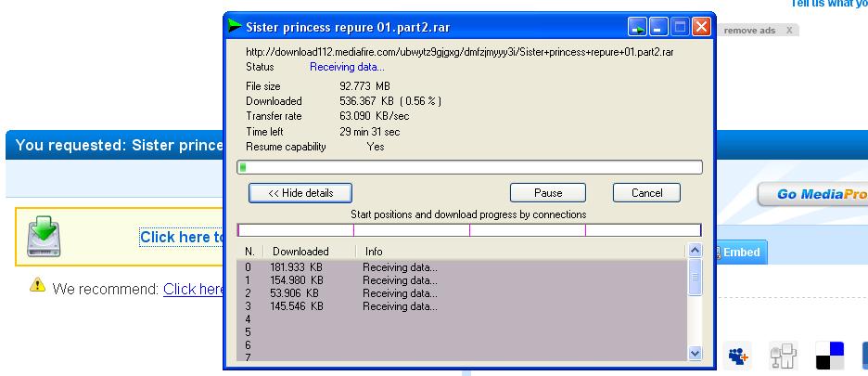
Task: Click the connection list scrollbar thumb
Action: (695, 276)
